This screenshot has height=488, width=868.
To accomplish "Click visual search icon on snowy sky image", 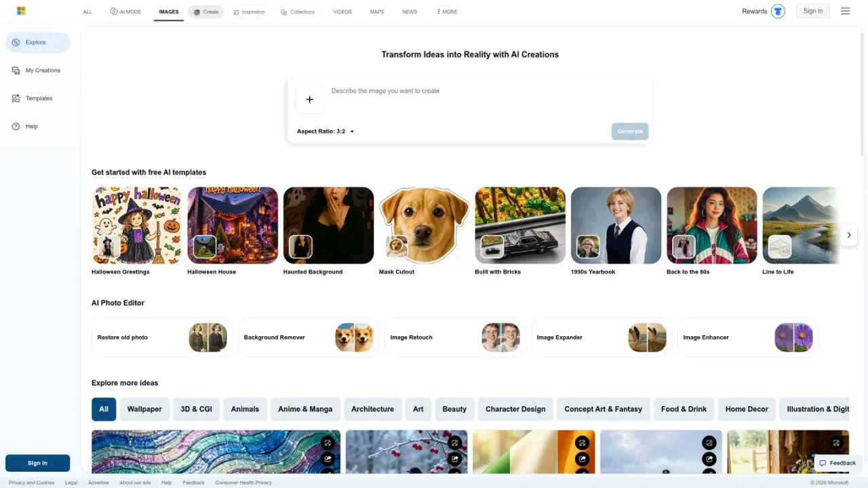I will 709,443.
